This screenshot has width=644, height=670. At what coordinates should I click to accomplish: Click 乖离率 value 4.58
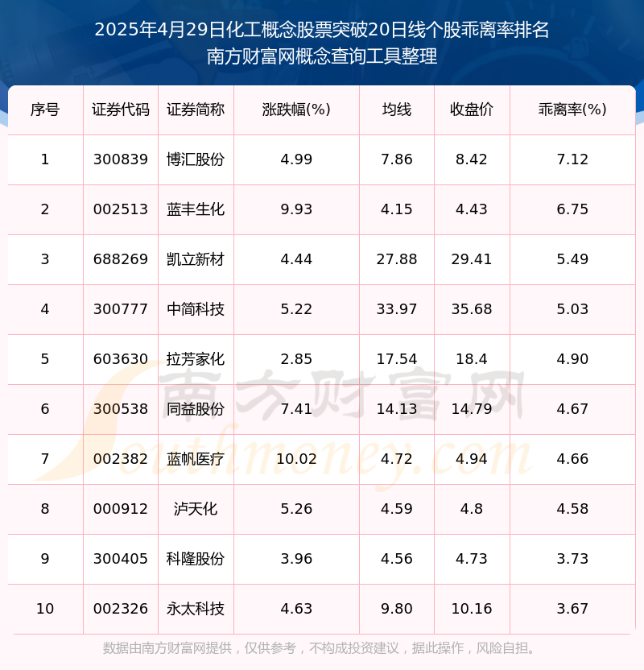click(572, 509)
